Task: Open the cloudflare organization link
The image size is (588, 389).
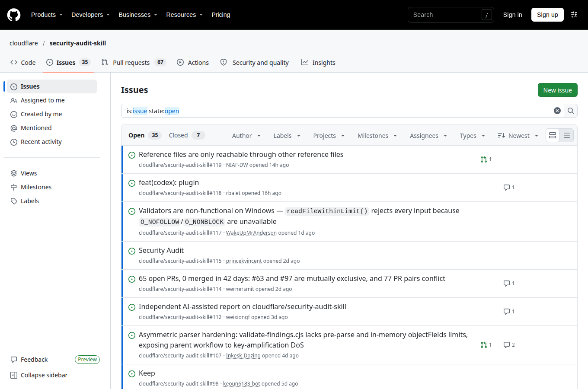Action: point(24,43)
